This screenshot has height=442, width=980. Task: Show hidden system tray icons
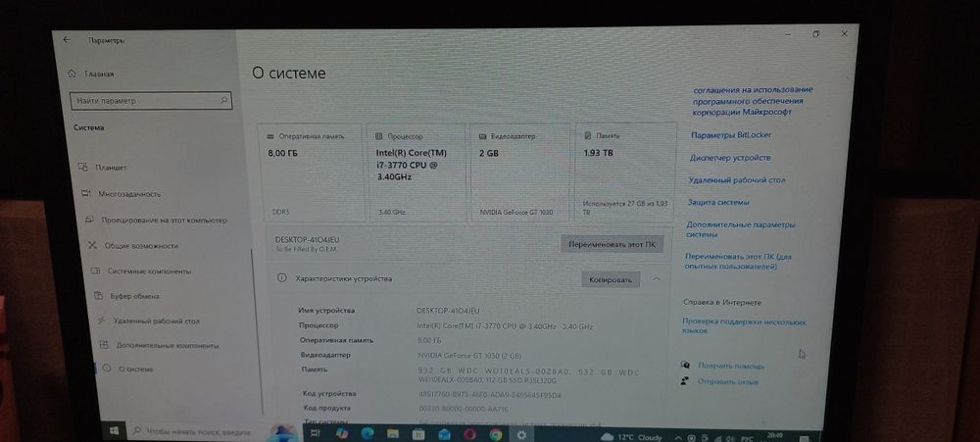(x=680, y=438)
